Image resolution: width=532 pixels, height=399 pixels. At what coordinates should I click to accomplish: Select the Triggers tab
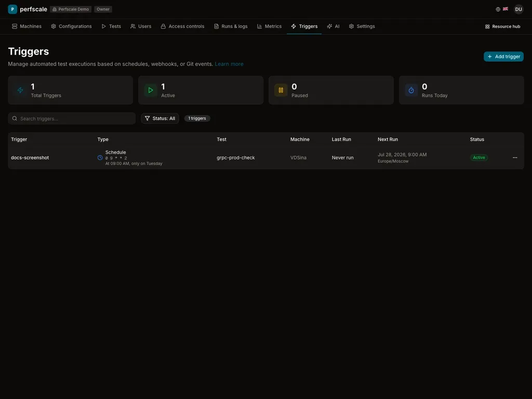point(304,26)
